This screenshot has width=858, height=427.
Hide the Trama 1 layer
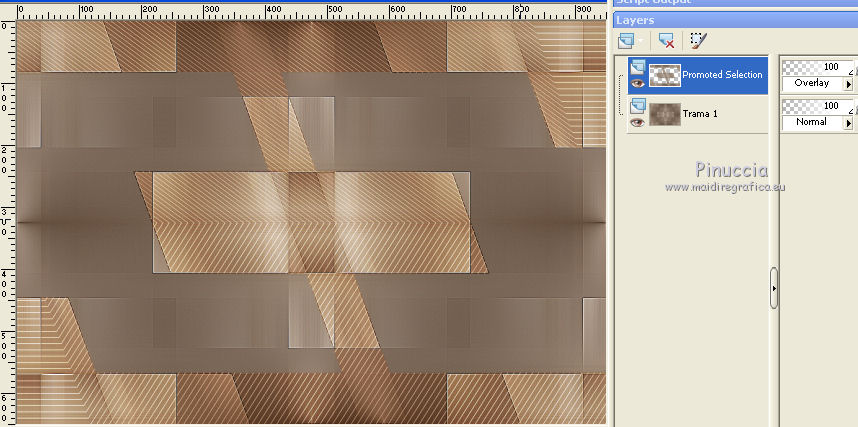(637, 122)
